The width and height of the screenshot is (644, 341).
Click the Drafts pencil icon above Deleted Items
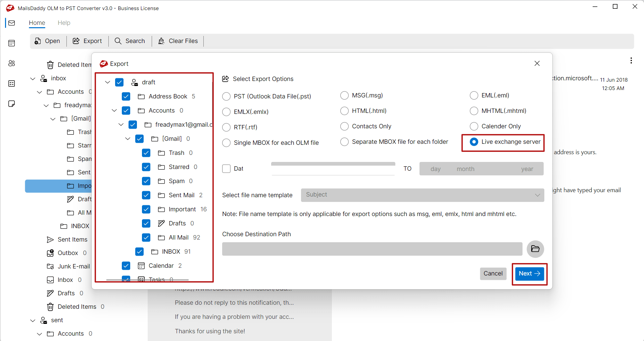tap(50, 293)
